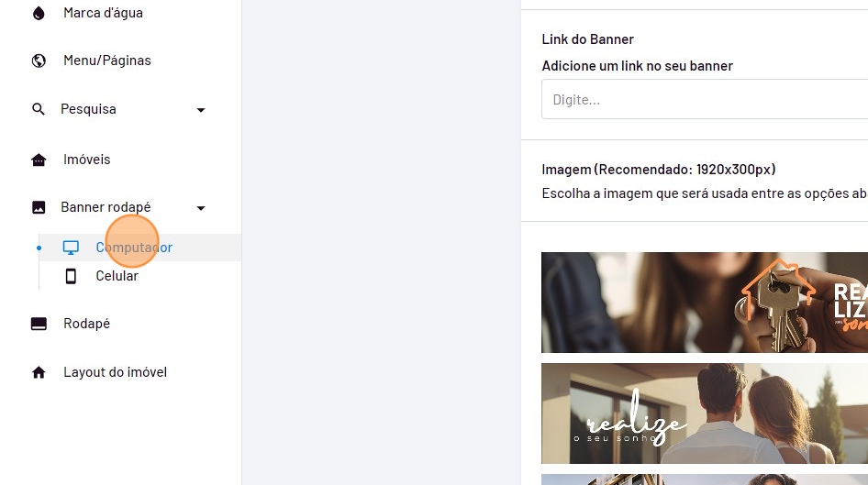Click the Rodapé footer icon
Viewport: 868px width, 485px height.
point(39,324)
